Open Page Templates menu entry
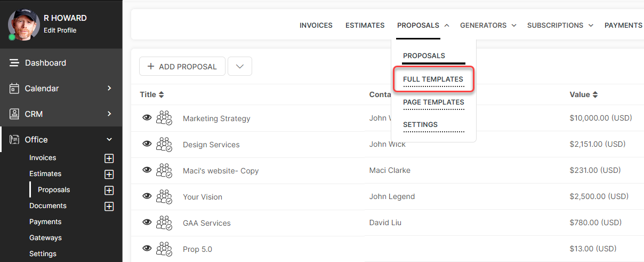This screenshot has height=262, width=644. coord(433,102)
